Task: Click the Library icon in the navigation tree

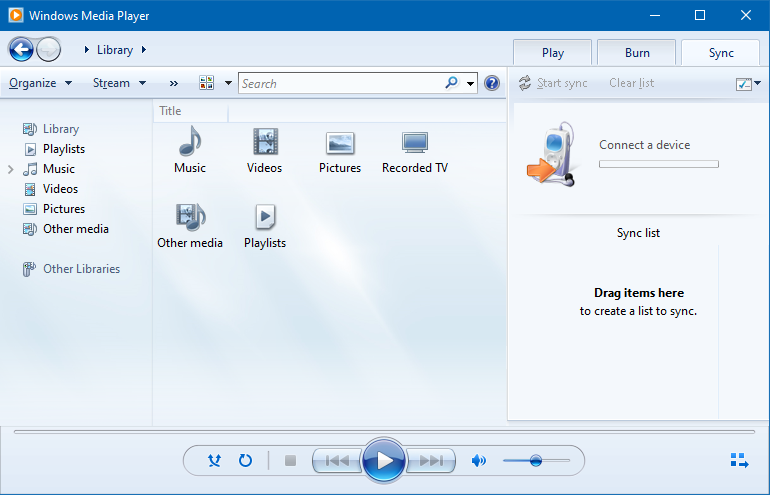Action: (29, 129)
